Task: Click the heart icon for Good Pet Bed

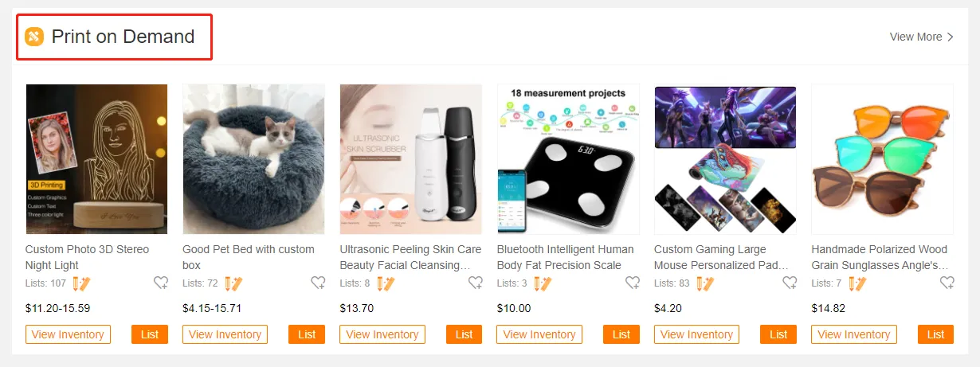Action: pos(318,283)
